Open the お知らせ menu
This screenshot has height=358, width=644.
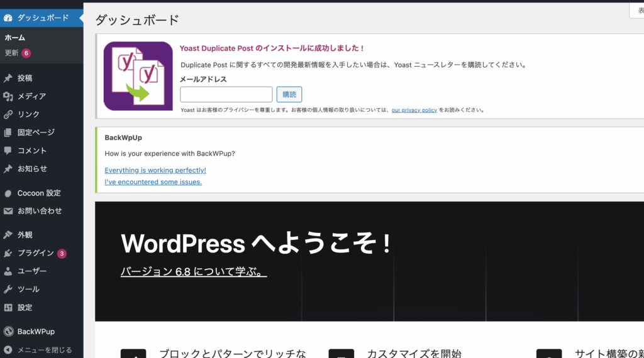[x=42, y=168]
